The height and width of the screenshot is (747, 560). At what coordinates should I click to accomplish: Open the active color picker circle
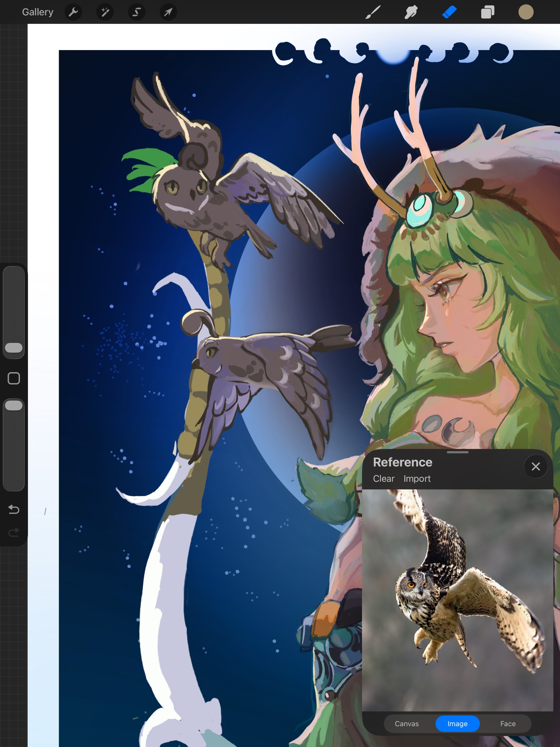(x=526, y=12)
